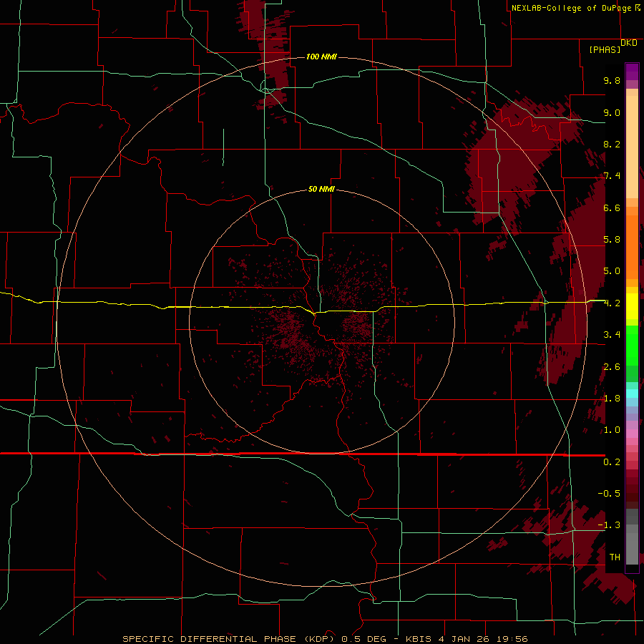This screenshot has height=644, width=644.
Task: Click the -1.3 legend value
Action: click(x=609, y=525)
